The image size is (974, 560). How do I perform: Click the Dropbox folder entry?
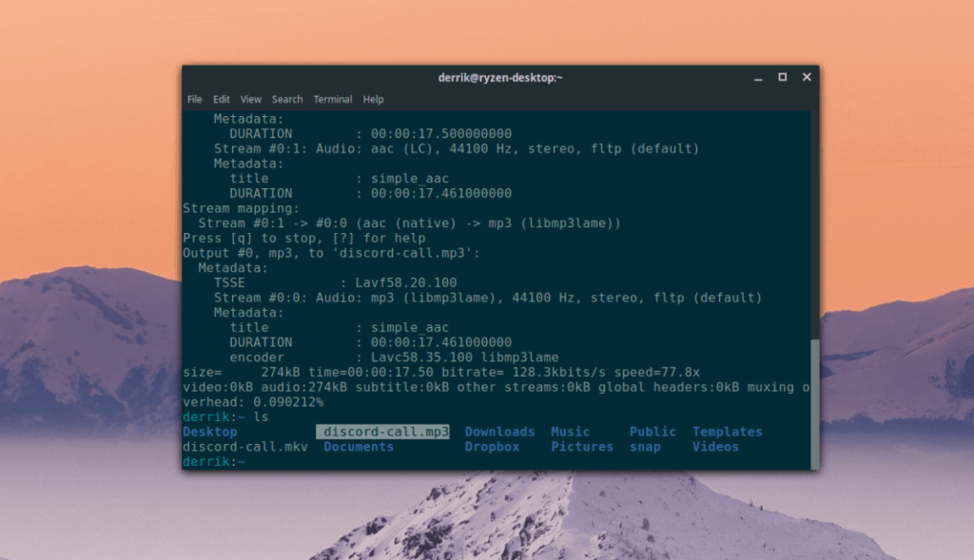coord(492,446)
